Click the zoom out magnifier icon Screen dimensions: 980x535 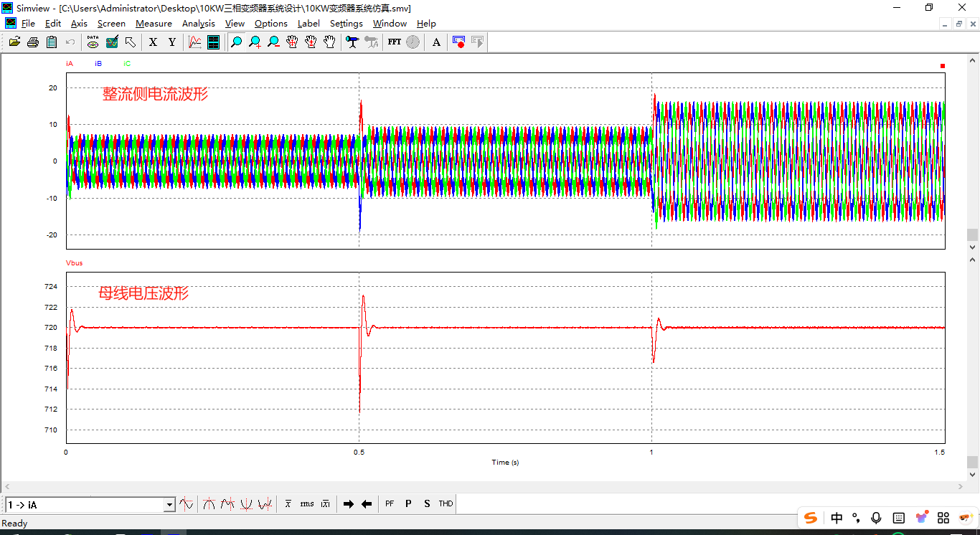coord(273,42)
